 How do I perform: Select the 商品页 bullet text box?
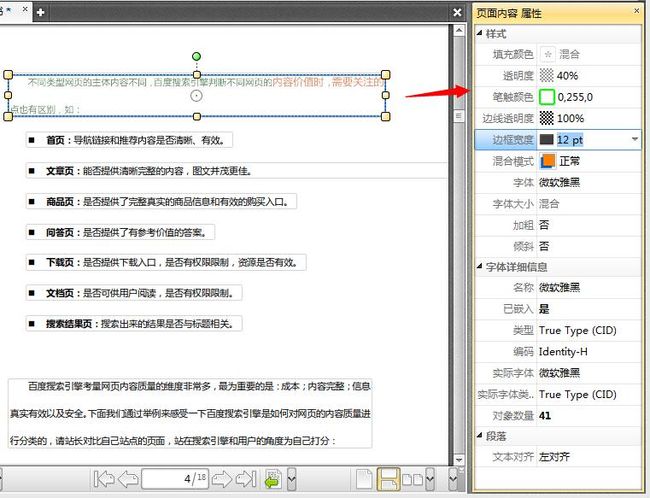point(161,202)
